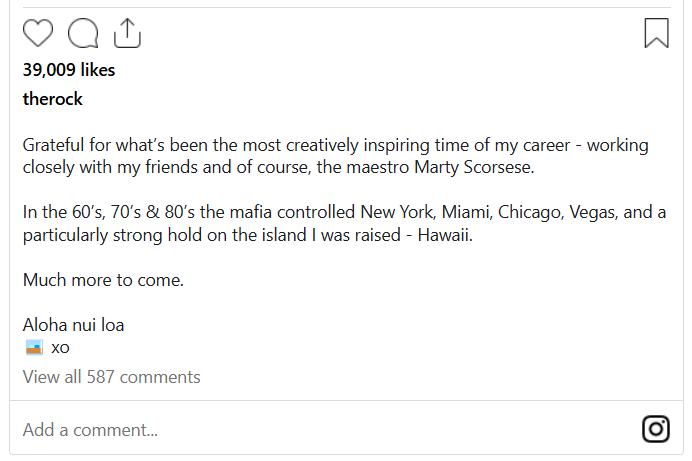Image resolution: width=692 pixels, height=461 pixels.
Task: Click the "Aloha nui loa" sign-off text
Action: click(x=73, y=325)
